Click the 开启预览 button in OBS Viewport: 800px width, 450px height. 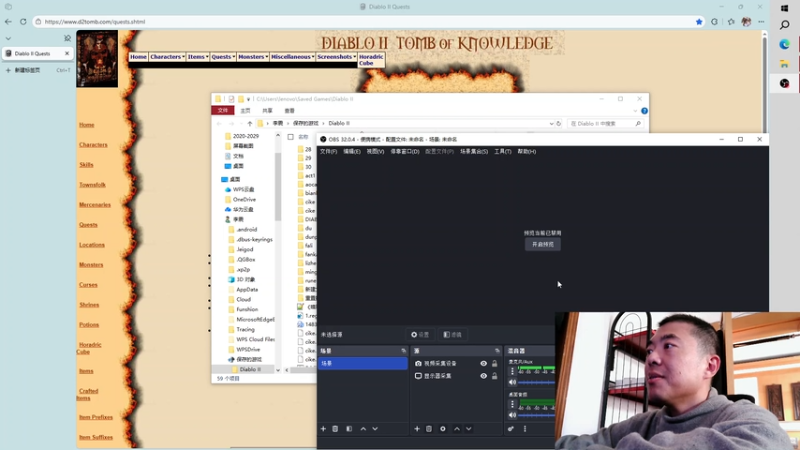click(x=542, y=244)
